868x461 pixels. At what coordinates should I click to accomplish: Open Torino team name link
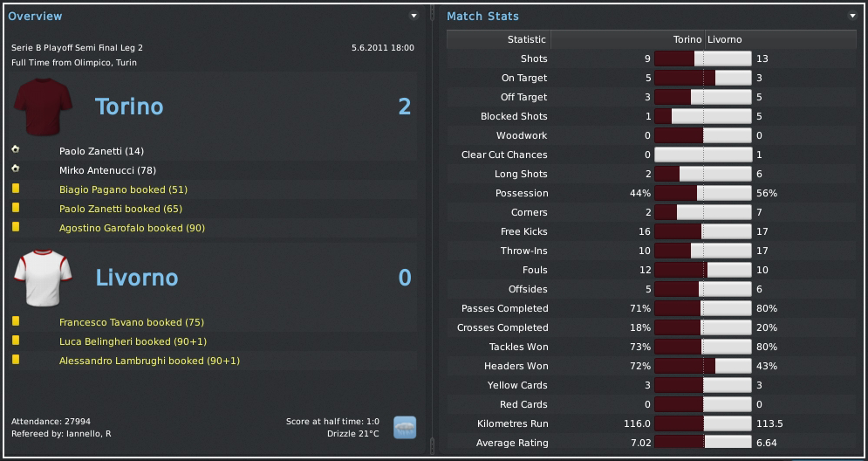(x=129, y=107)
